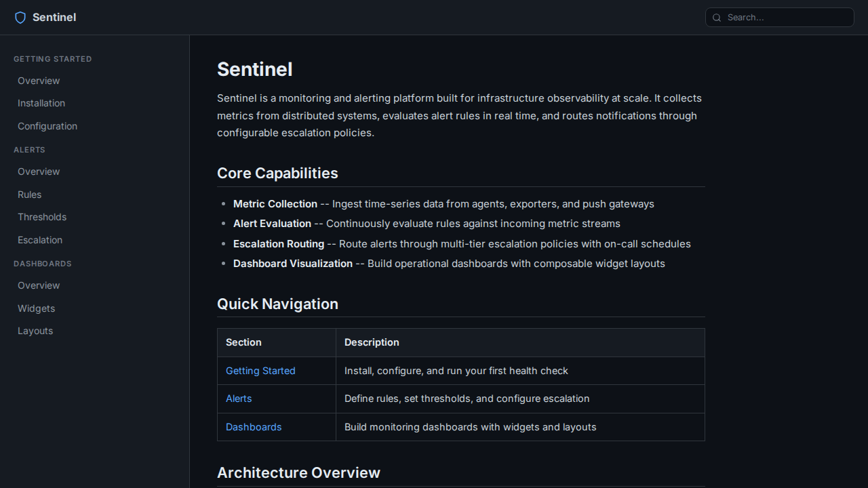Follow the Alerts link in table
868x488 pixels.
click(239, 399)
